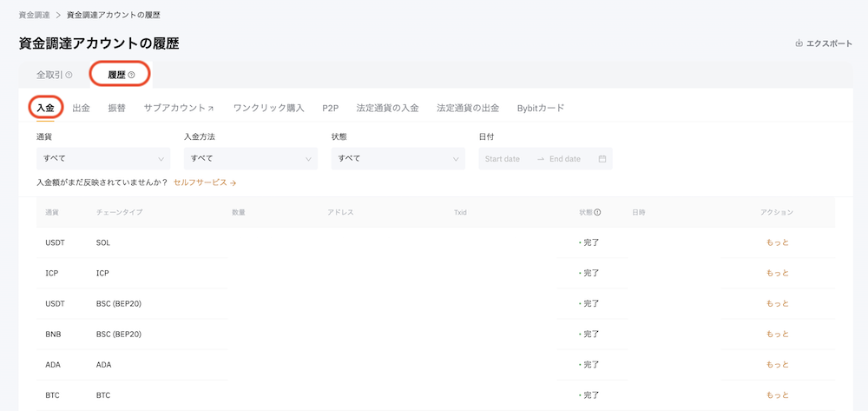Click the Txid column header

[460, 212]
